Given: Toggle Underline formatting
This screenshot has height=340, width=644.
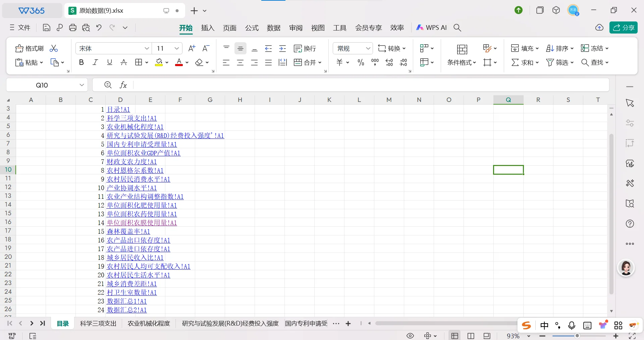Looking at the screenshot, I should 109,62.
